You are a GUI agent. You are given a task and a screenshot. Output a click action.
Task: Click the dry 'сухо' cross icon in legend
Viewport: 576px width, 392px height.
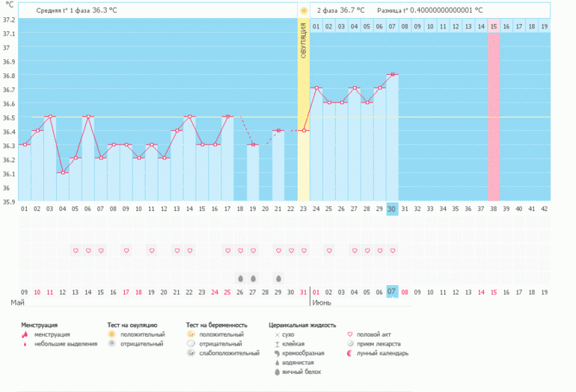tap(278, 334)
